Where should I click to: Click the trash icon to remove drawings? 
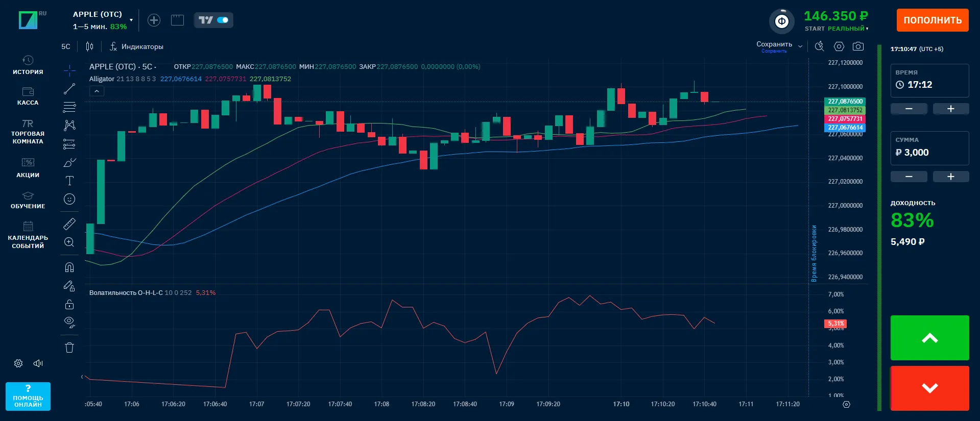(x=69, y=348)
